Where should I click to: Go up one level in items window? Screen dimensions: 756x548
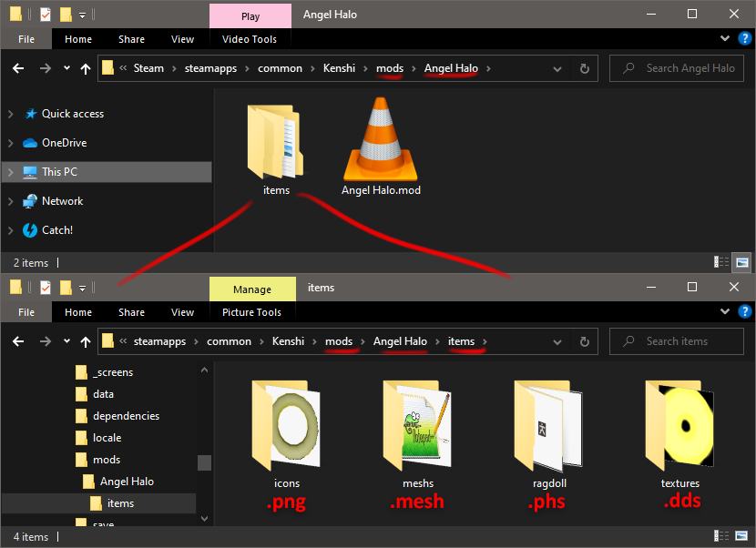86,341
